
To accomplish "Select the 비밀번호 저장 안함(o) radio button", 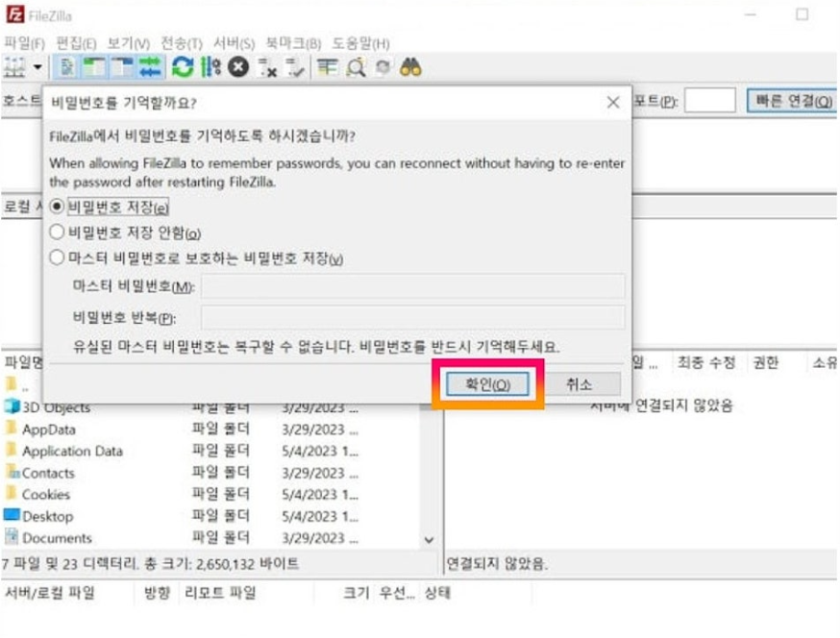I will pyautogui.click(x=57, y=233).
